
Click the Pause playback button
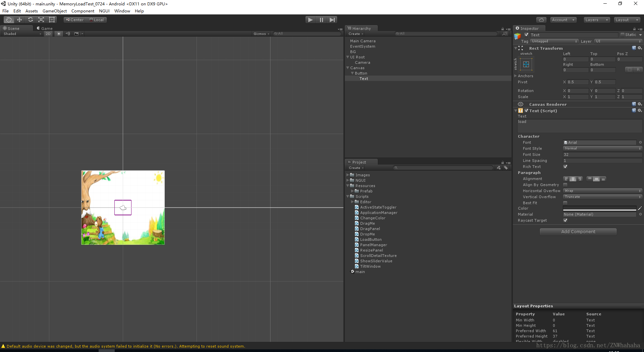(x=321, y=20)
